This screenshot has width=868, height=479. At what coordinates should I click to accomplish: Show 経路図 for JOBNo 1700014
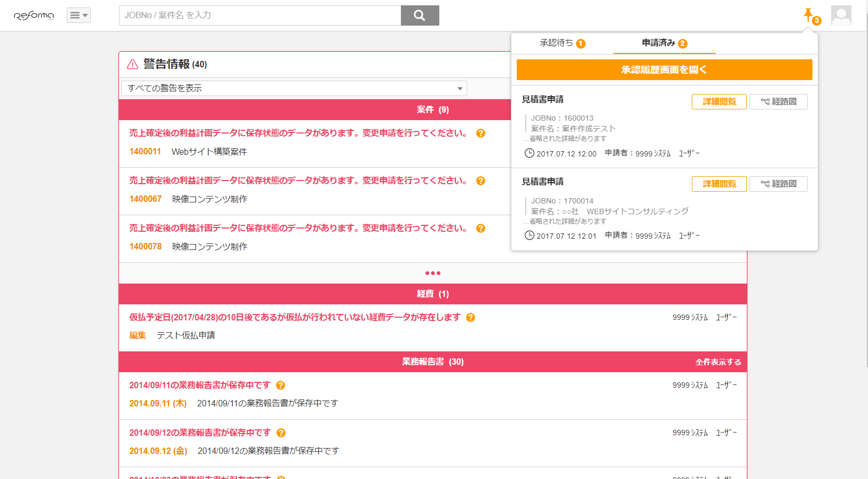[778, 184]
